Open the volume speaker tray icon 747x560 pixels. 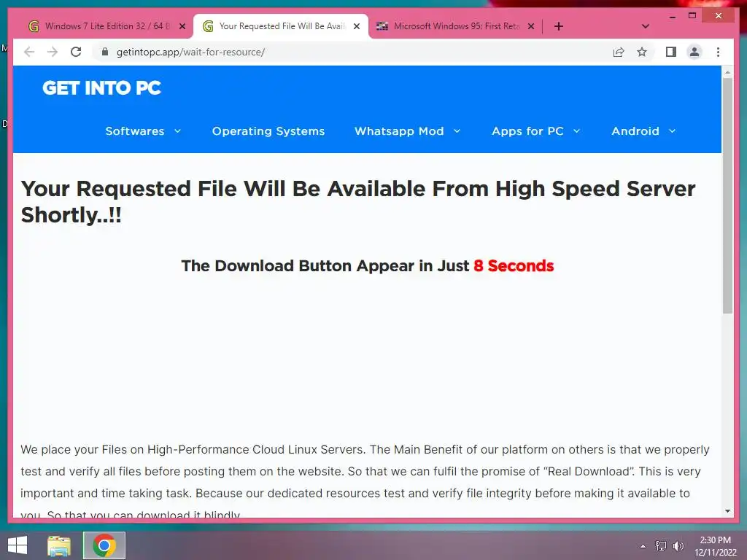678,545
